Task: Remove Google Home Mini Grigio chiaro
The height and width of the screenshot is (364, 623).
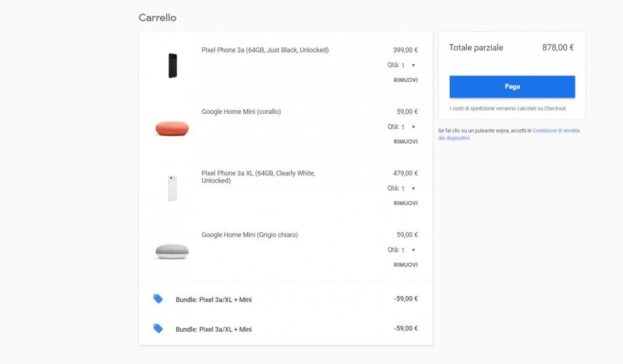Action: (x=405, y=265)
